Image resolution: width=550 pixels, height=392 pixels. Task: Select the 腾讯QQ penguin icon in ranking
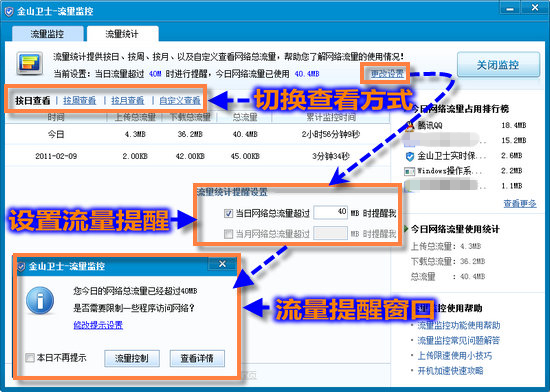tap(409, 126)
